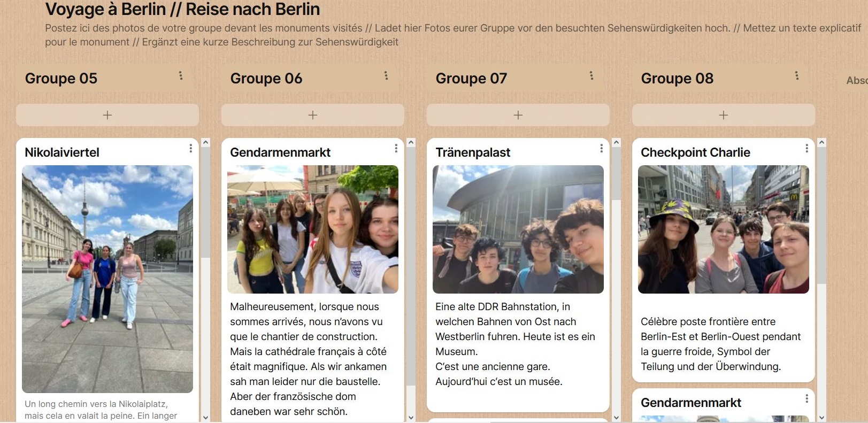The height and width of the screenshot is (423, 868).
Task: Open the Groupe 08 column options menu
Action: tap(797, 76)
